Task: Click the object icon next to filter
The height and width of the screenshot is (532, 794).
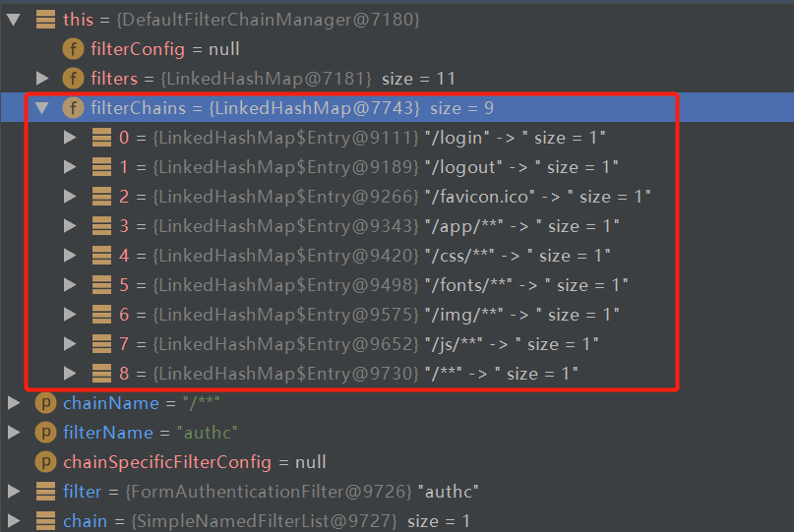Action: click(45, 491)
